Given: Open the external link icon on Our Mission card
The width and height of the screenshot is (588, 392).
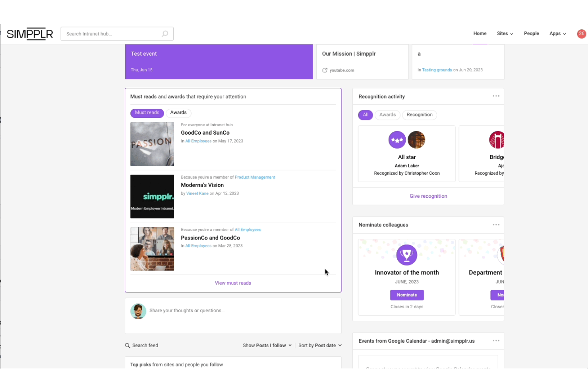Looking at the screenshot, I should pos(325,70).
